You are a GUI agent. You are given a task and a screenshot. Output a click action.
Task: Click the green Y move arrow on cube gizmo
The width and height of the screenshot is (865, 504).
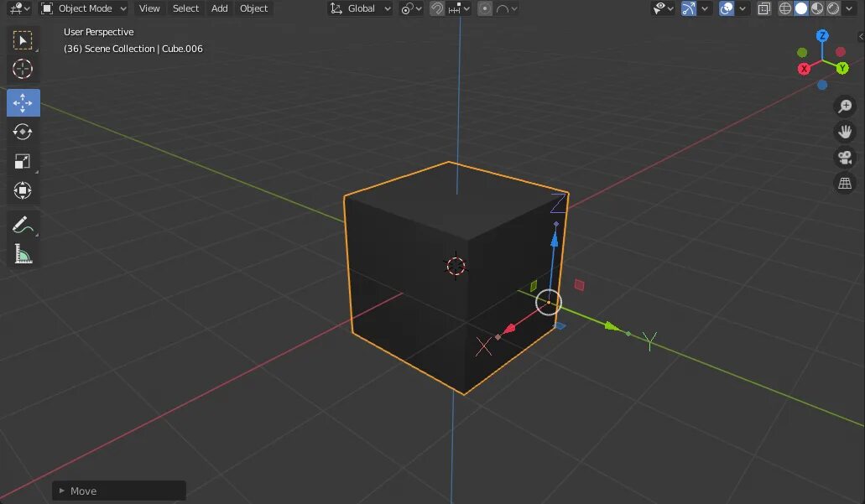click(612, 326)
